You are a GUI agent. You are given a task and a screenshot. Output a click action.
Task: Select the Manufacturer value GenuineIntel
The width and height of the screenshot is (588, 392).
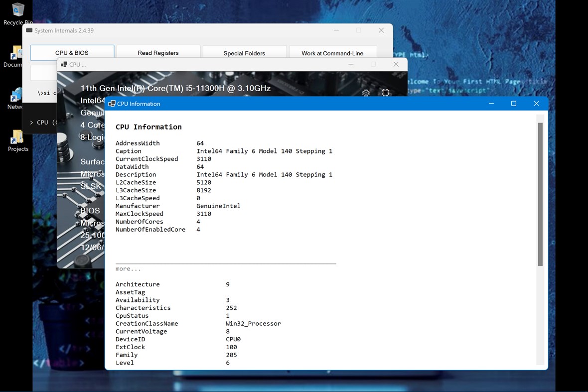[x=218, y=206]
